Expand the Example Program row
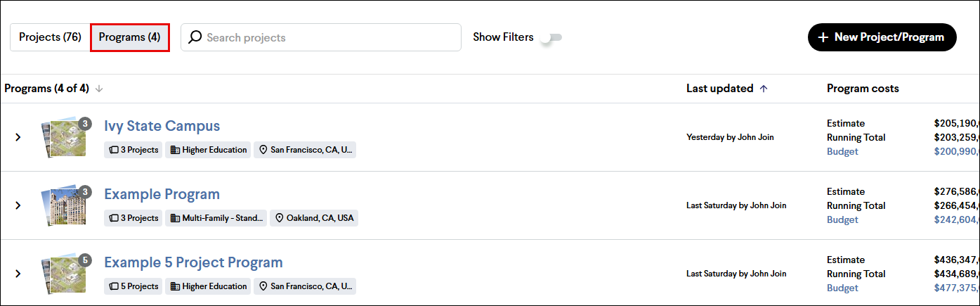The height and width of the screenshot is (306, 980). [x=18, y=205]
